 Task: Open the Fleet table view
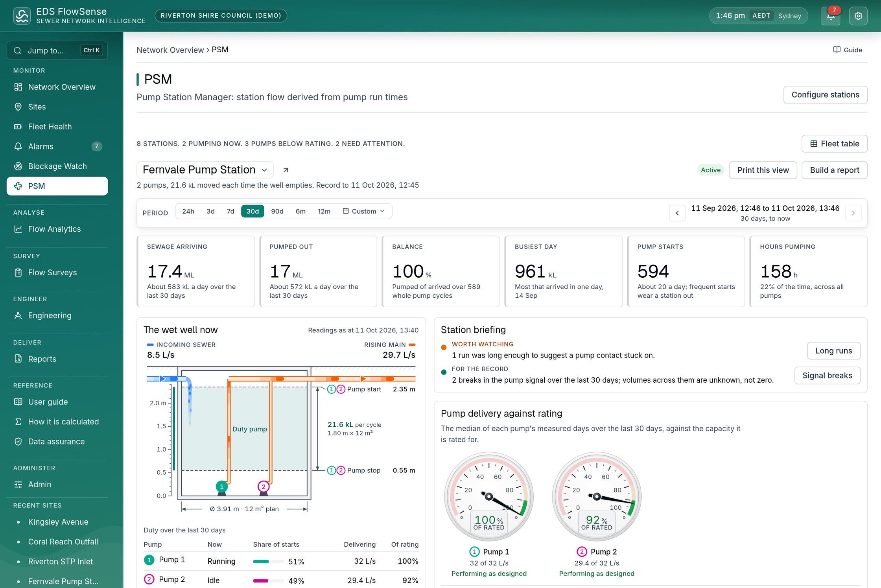click(835, 144)
